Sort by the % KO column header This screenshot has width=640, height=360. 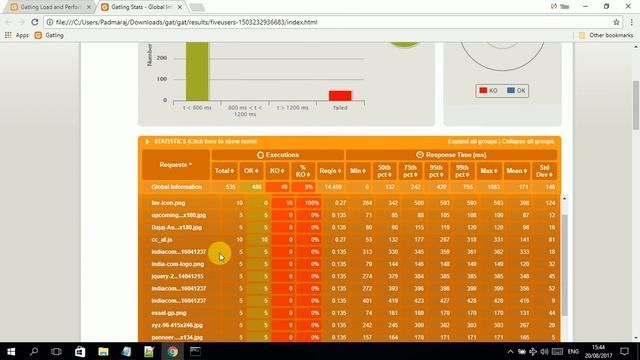pyautogui.click(x=303, y=171)
